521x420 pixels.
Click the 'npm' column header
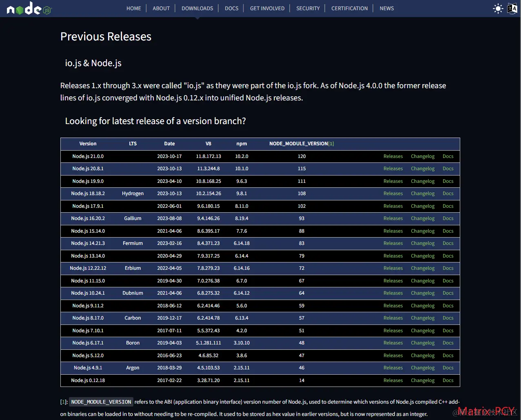pos(242,144)
